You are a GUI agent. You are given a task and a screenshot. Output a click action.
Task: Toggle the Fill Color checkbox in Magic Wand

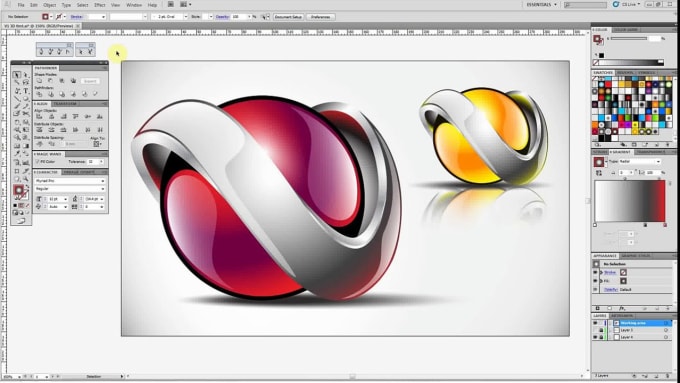point(37,162)
